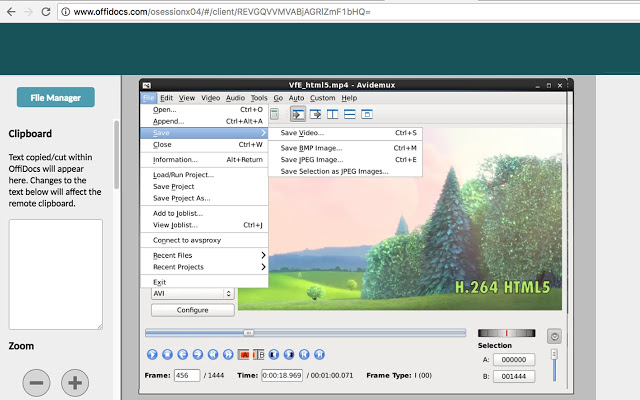
Task: Select Information... menu entry
Action: click(x=204, y=160)
